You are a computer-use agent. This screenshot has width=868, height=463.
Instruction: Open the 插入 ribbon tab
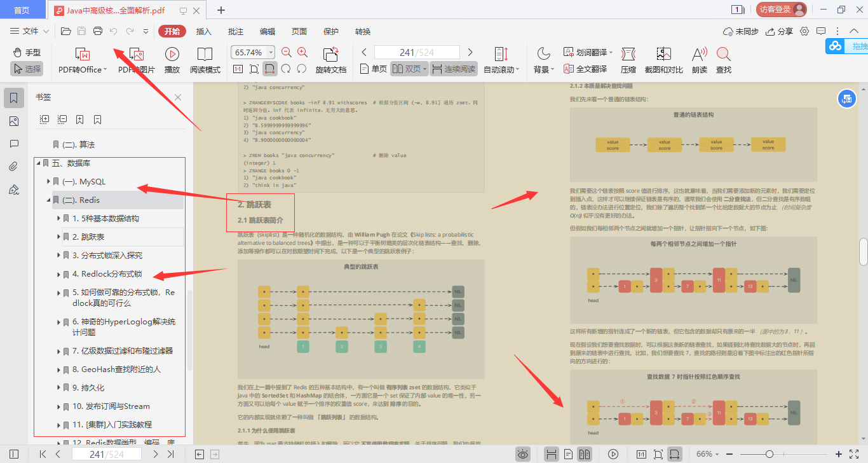(204, 31)
